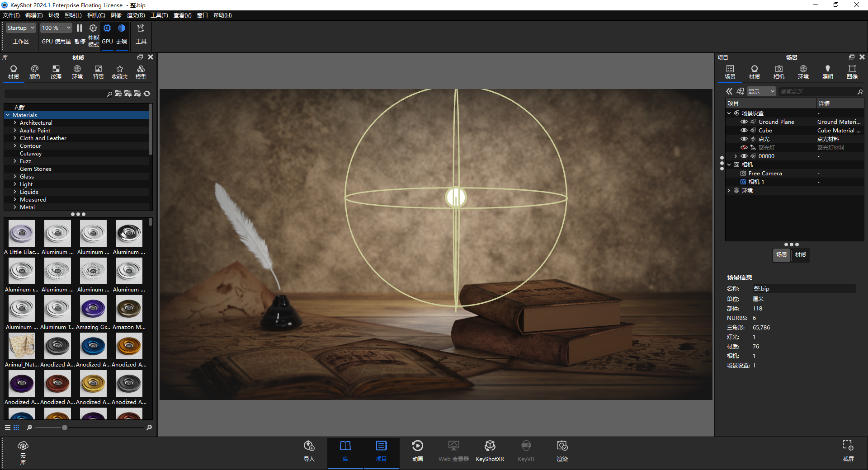Open the Startup workspace dropdown

21,28
